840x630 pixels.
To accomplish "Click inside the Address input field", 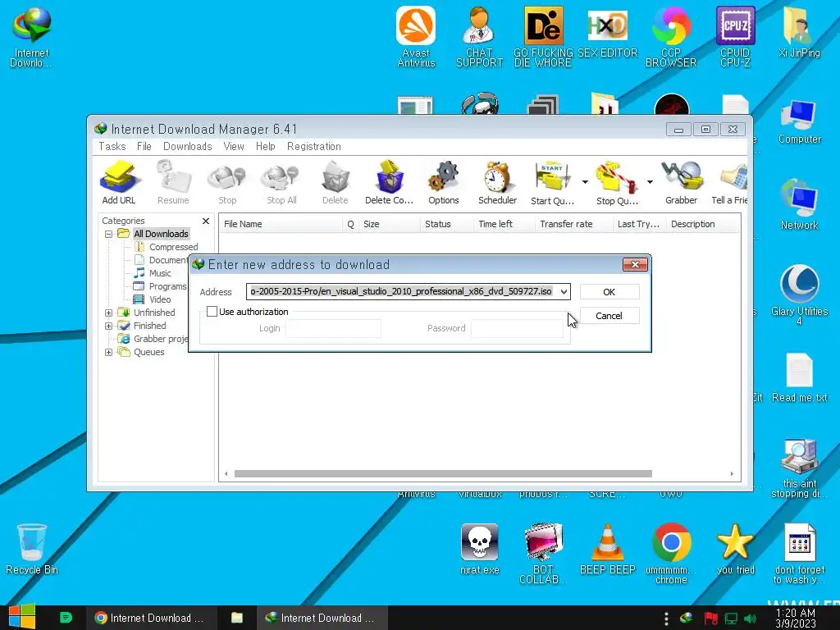I will 402,291.
